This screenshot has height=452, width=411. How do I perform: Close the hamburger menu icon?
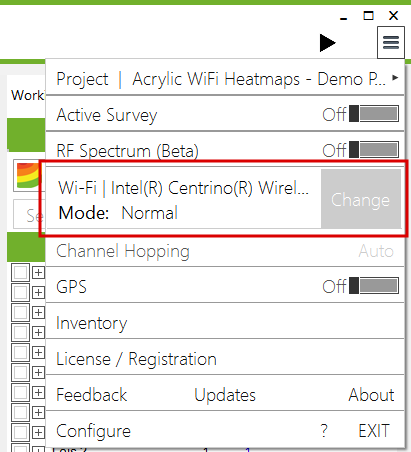(391, 42)
